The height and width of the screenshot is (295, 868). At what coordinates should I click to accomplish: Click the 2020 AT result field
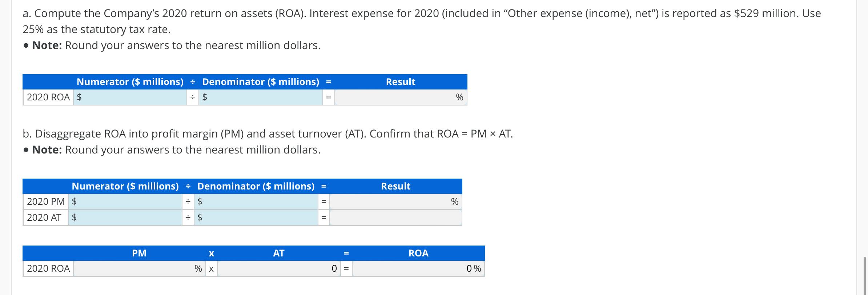[x=395, y=218]
